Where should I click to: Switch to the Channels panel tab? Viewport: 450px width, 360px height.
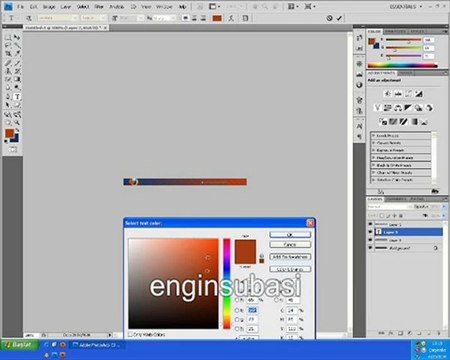click(x=397, y=199)
